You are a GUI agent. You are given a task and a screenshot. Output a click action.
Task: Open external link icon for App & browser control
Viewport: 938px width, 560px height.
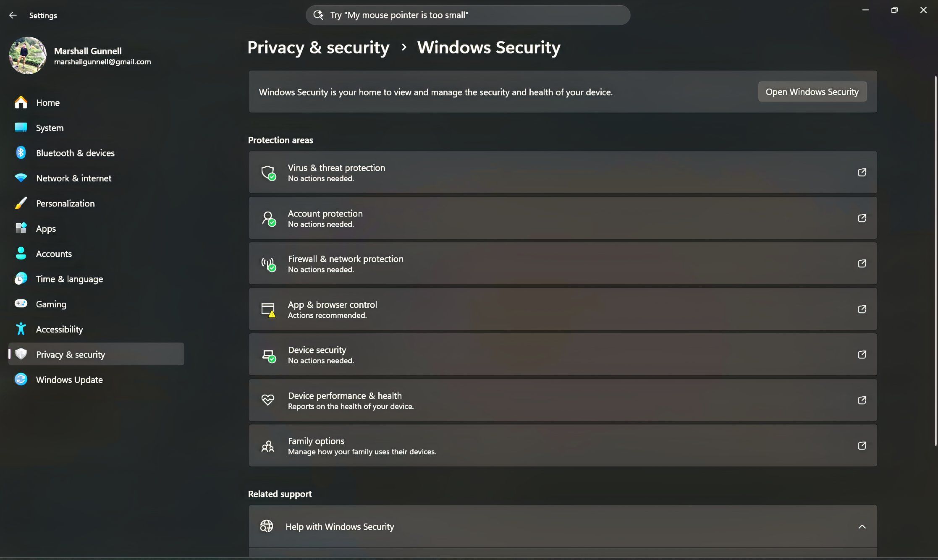click(862, 309)
